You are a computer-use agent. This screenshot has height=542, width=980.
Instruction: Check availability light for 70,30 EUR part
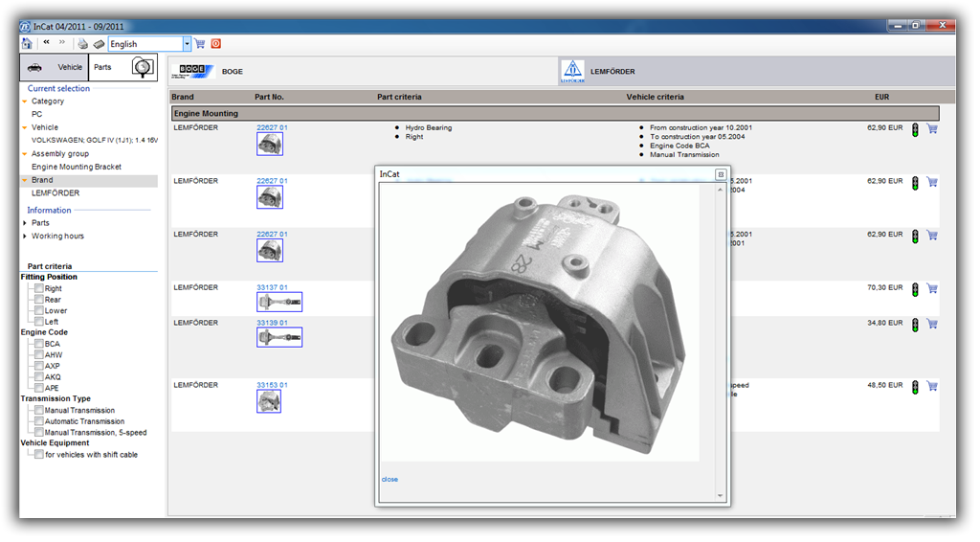coord(915,289)
